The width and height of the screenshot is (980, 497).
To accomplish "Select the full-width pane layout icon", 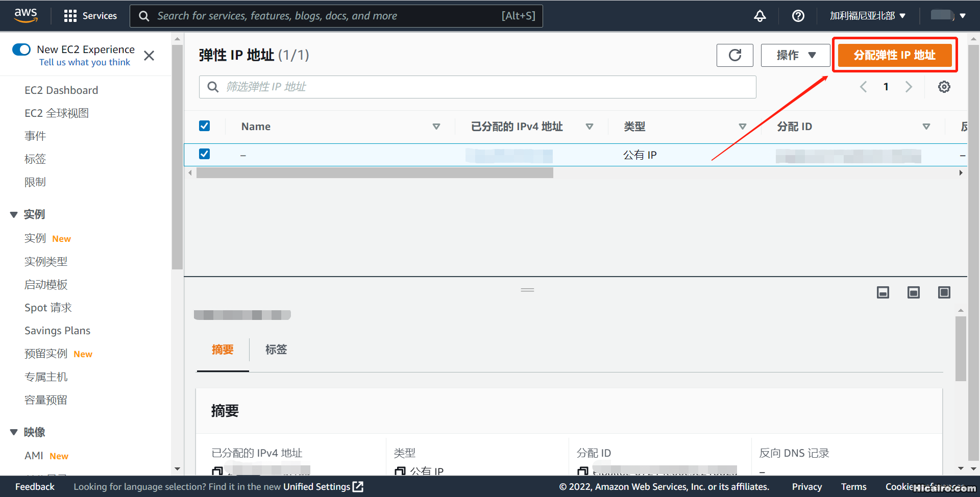I will 944,292.
